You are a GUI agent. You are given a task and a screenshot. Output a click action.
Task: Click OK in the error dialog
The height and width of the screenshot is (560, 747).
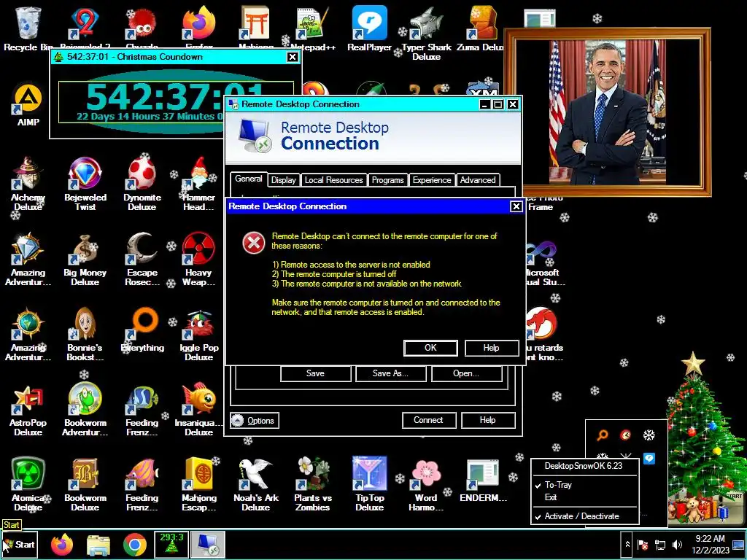pyautogui.click(x=430, y=348)
